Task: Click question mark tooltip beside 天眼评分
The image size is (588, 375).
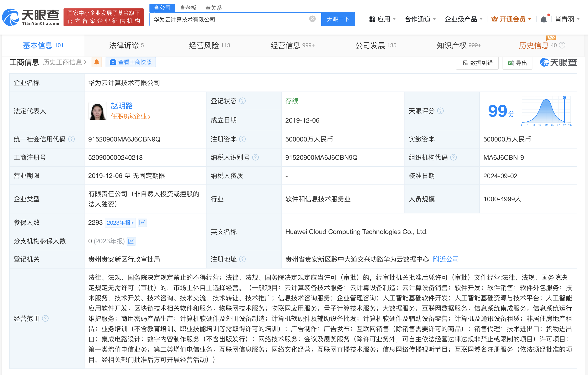Action: (x=440, y=111)
